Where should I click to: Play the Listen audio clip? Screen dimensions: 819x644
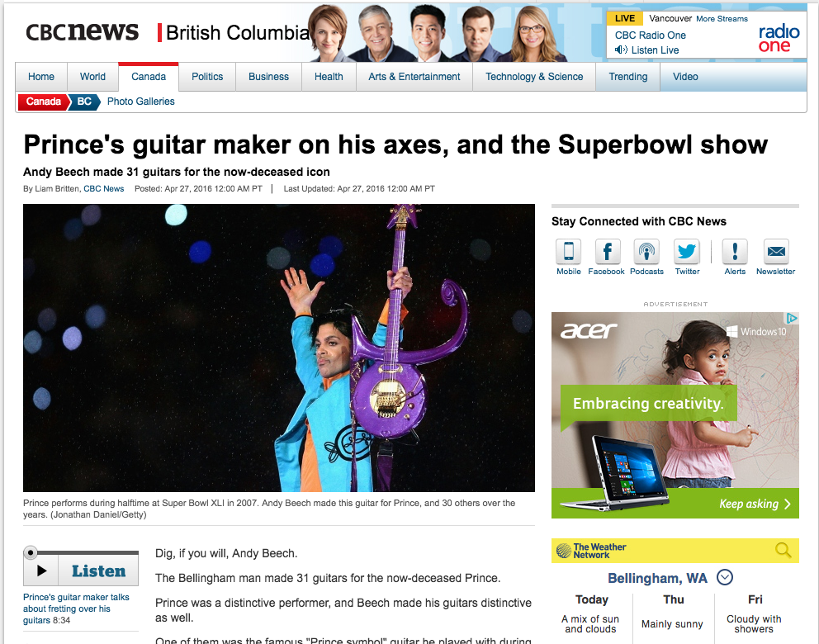pyautogui.click(x=41, y=571)
